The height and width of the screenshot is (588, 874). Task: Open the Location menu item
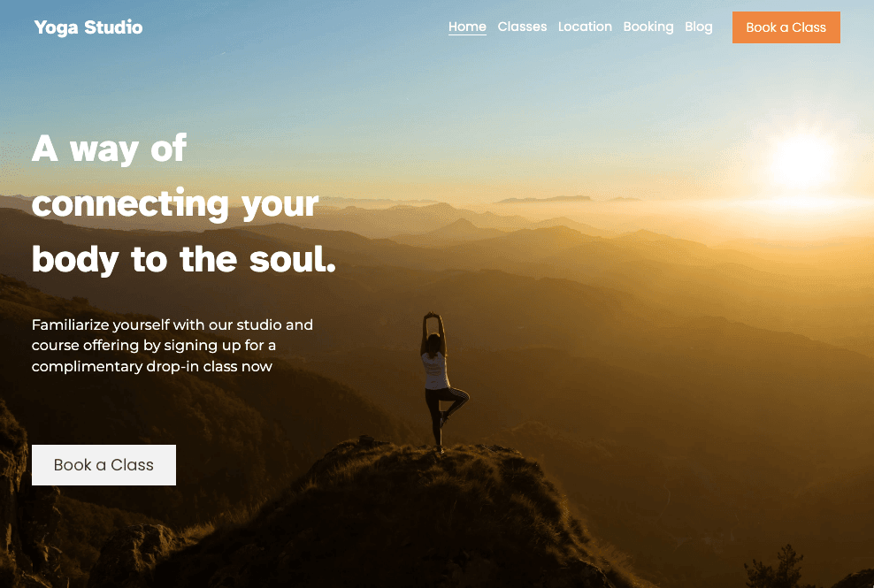point(585,27)
